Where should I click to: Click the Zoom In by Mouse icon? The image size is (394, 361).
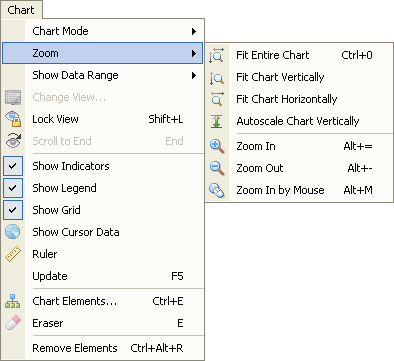click(217, 190)
